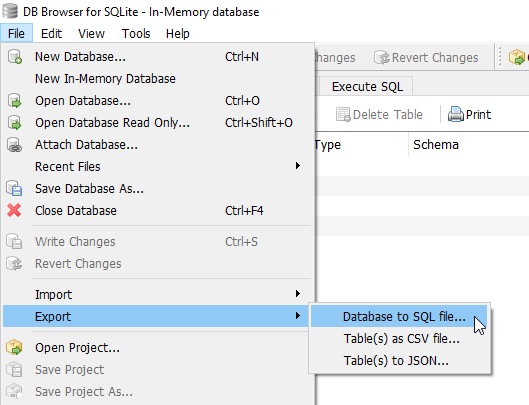Open the Edit menu
The image size is (529, 405).
[51, 33]
